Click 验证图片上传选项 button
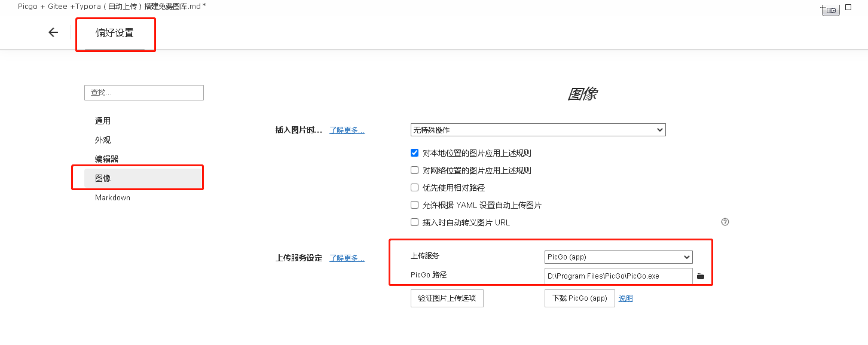 click(447, 298)
